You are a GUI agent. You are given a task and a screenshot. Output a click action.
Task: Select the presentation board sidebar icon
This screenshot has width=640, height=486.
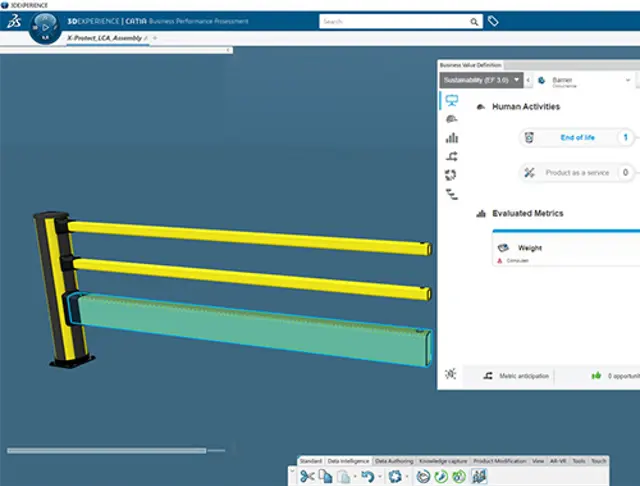(x=451, y=101)
